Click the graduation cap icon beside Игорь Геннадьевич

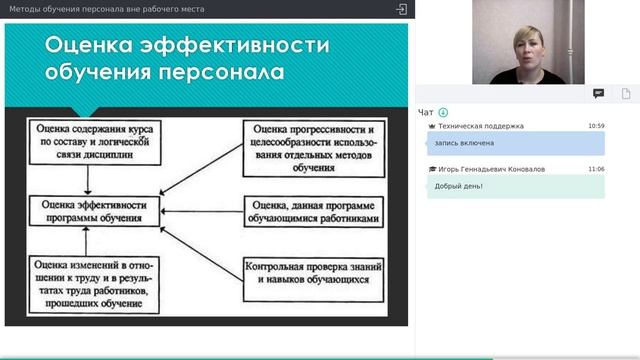pos(432,169)
